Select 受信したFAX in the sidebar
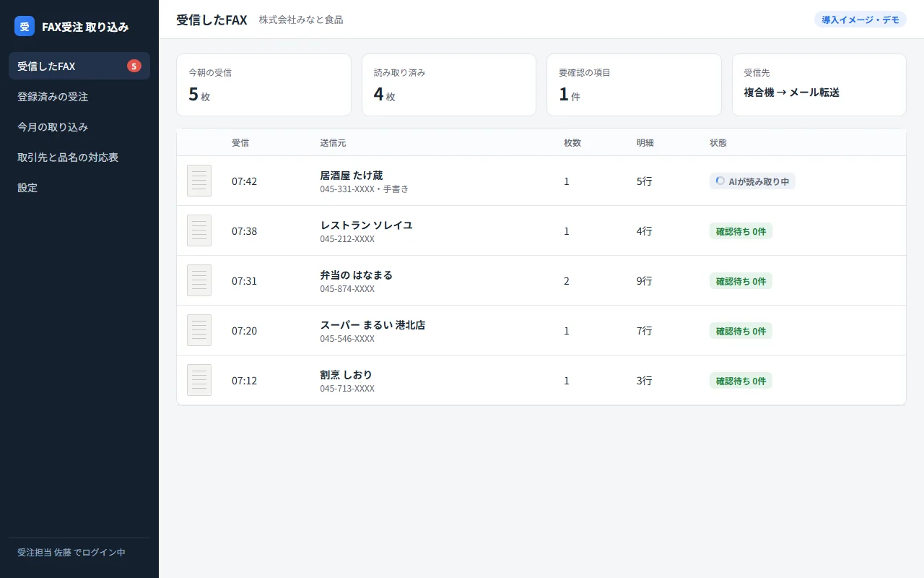This screenshot has height=578, width=924. click(79, 66)
